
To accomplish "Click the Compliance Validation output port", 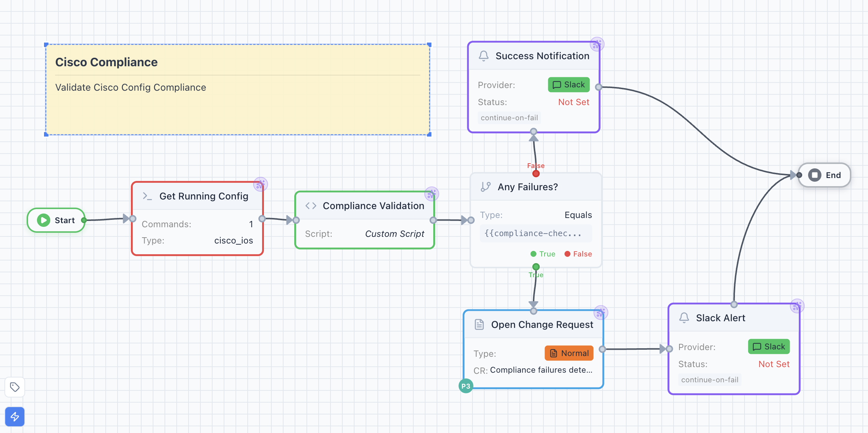I will pyautogui.click(x=433, y=220).
